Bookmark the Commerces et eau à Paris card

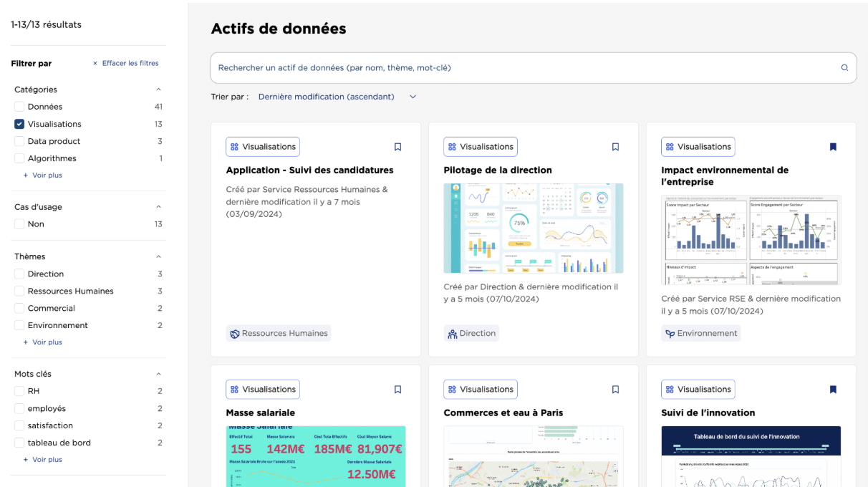pyautogui.click(x=615, y=390)
